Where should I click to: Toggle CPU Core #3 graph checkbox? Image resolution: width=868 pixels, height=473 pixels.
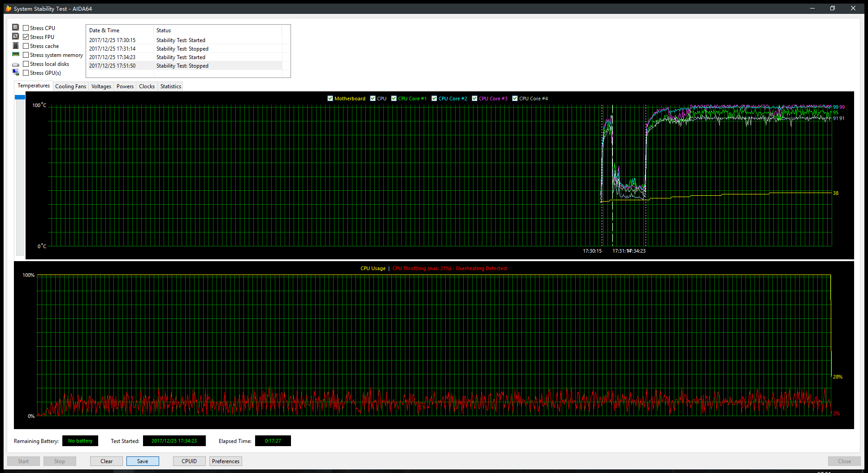(474, 99)
